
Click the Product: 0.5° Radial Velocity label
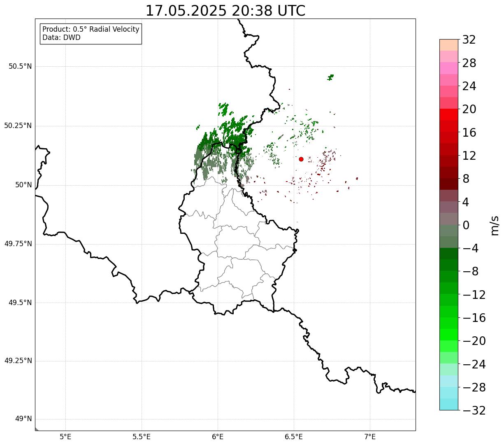pyautogui.click(x=91, y=30)
